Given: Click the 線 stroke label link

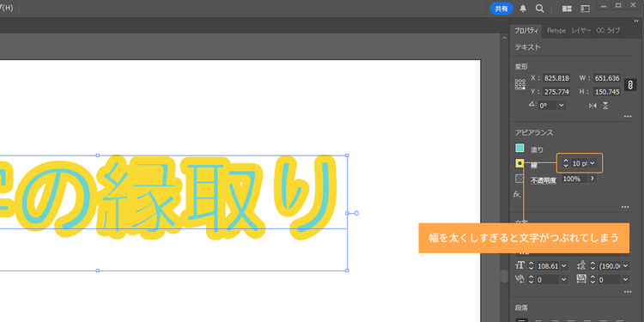Looking at the screenshot, I should 534,166.
